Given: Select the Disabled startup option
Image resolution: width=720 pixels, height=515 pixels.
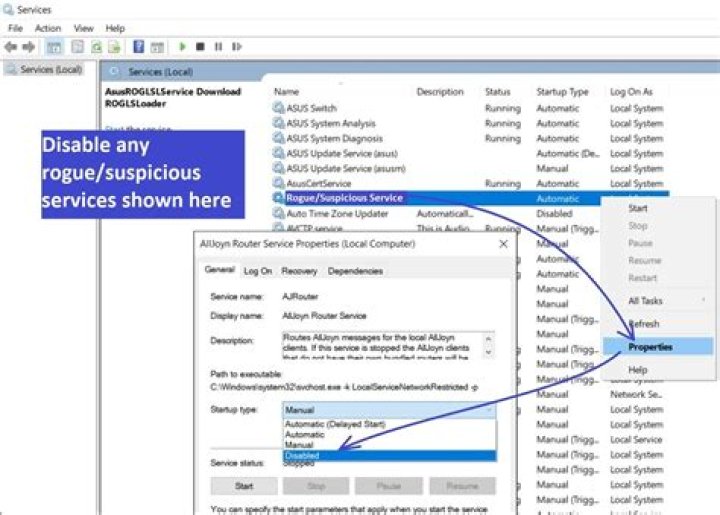Looking at the screenshot, I should tap(389, 456).
